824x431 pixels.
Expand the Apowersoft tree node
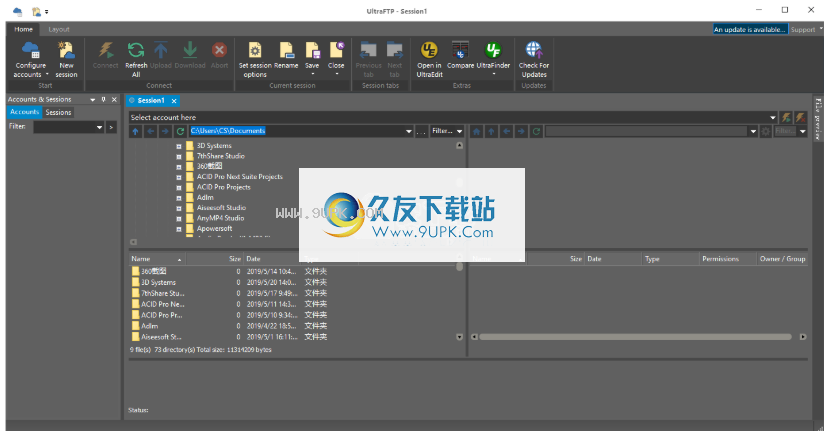(179, 229)
